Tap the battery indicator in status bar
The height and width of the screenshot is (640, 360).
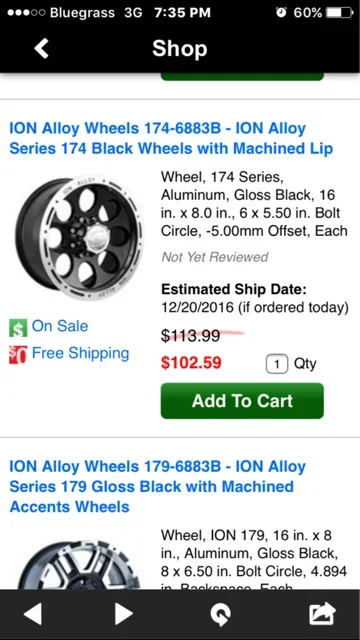pyautogui.click(x=340, y=13)
